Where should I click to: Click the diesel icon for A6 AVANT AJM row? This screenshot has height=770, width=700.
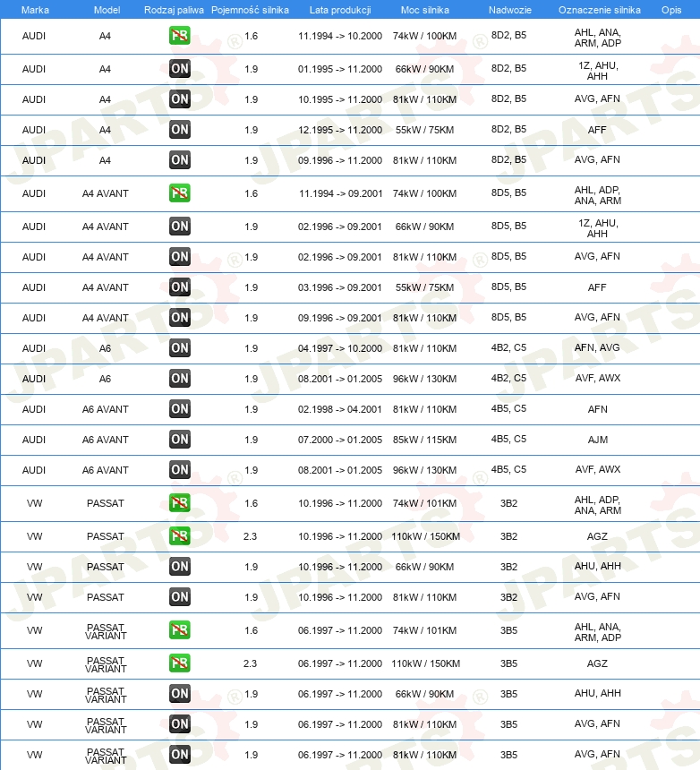pyautogui.click(x=180, y=440)
